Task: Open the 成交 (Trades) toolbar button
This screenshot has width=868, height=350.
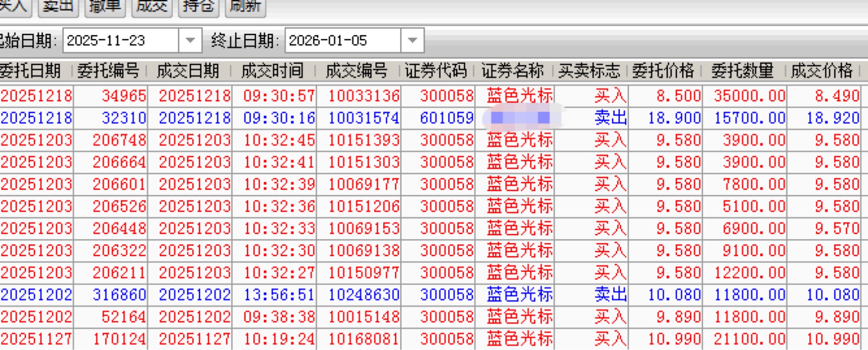Action: pos(152,7)
